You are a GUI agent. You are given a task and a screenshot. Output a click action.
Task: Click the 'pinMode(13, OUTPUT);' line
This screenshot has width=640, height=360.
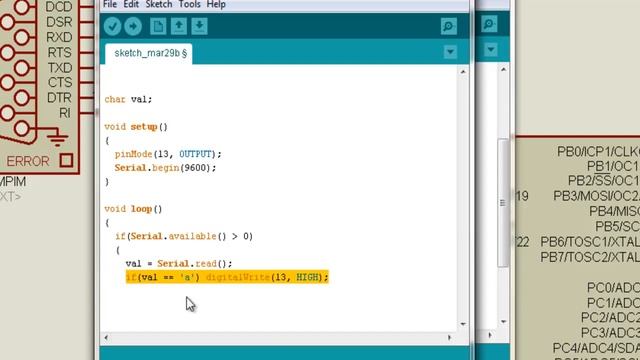point(168,154)
